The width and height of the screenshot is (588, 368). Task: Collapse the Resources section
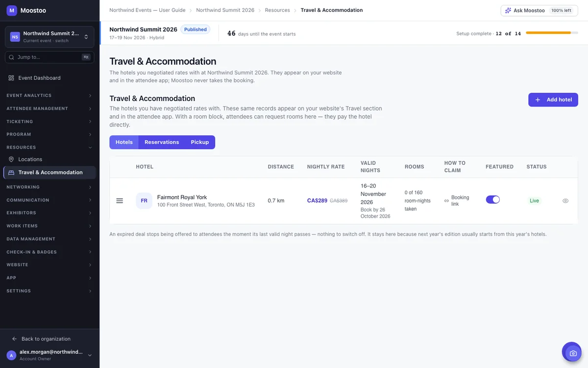pyautogui.click(x=49, y=147)
